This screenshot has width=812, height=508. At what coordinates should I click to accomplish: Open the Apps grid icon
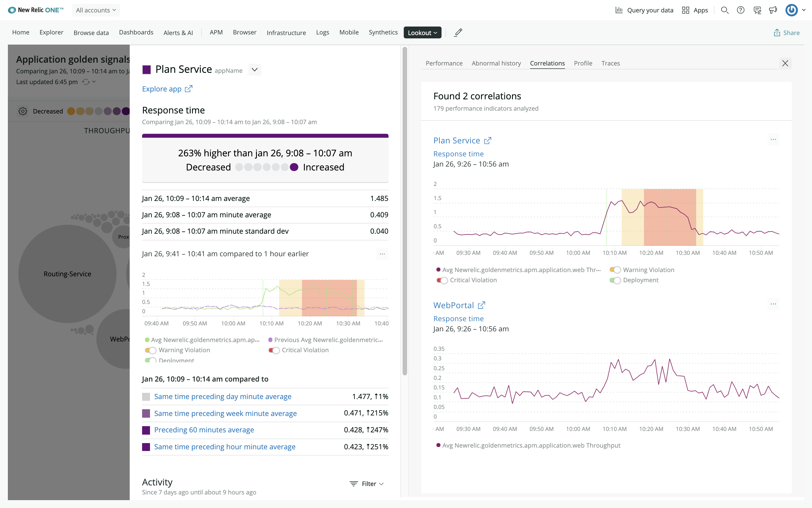[685, 10]
